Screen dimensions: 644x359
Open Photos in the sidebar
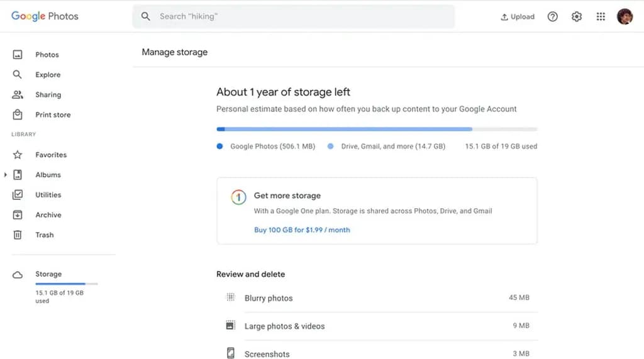pyautogui.click(x=47, y=55)
